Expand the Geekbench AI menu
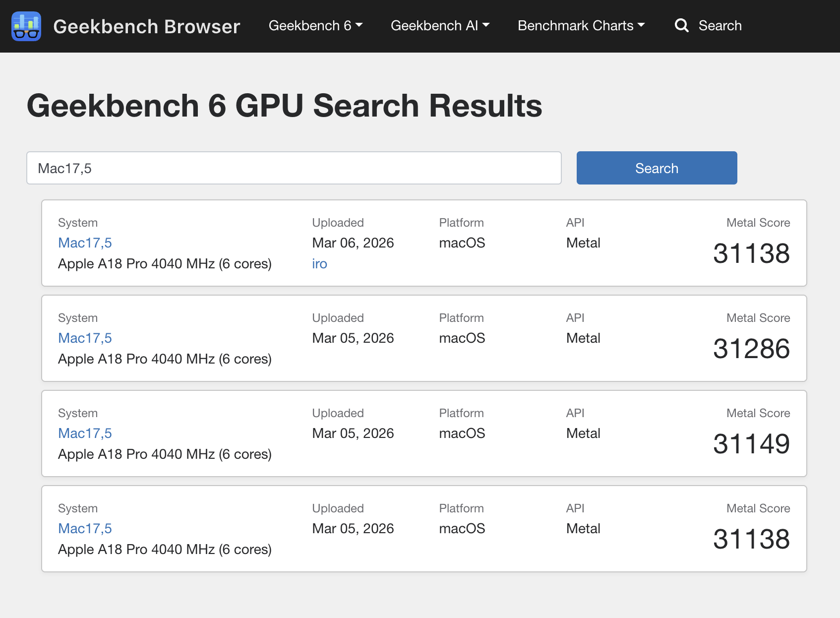The height and width of the screenshot is (618, 840). tap(434, 26)
